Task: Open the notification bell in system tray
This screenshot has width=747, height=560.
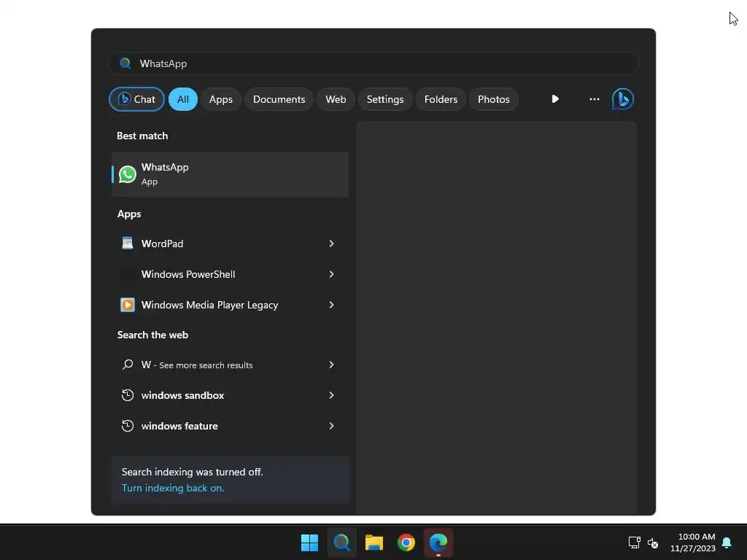Action: [727, 542]
